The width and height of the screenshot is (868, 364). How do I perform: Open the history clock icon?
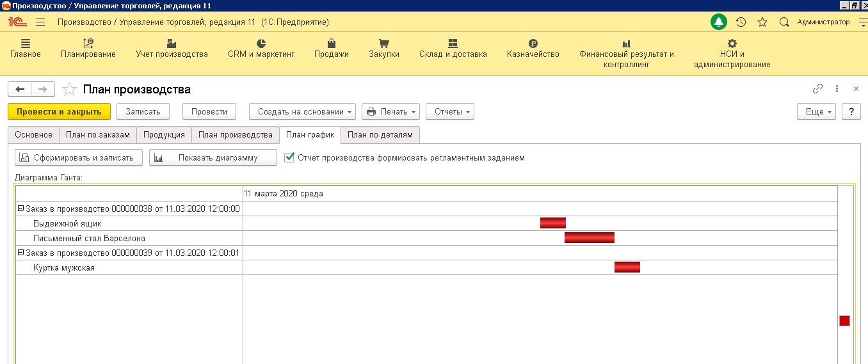(x=741, y=22)
